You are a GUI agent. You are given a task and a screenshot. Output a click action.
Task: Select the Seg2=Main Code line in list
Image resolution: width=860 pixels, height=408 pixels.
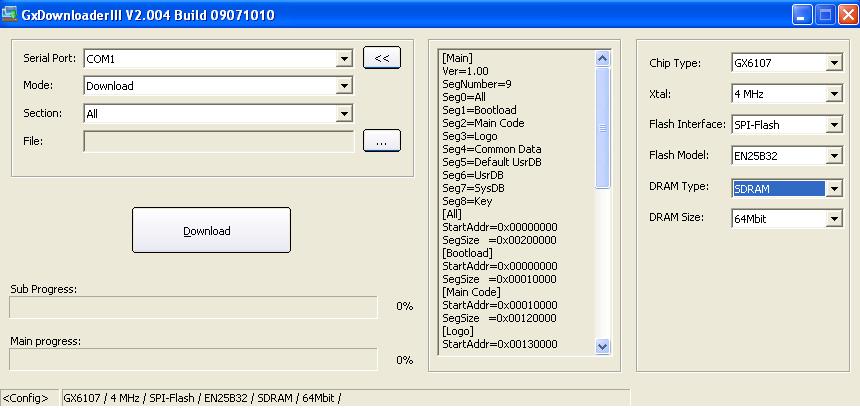pos(483,123)
